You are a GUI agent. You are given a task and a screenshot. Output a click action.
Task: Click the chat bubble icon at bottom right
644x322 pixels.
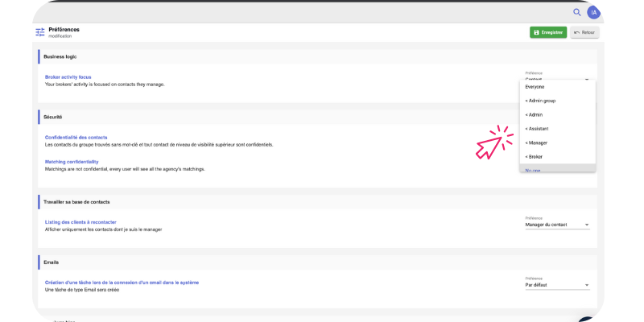click(x=586, y=320)
